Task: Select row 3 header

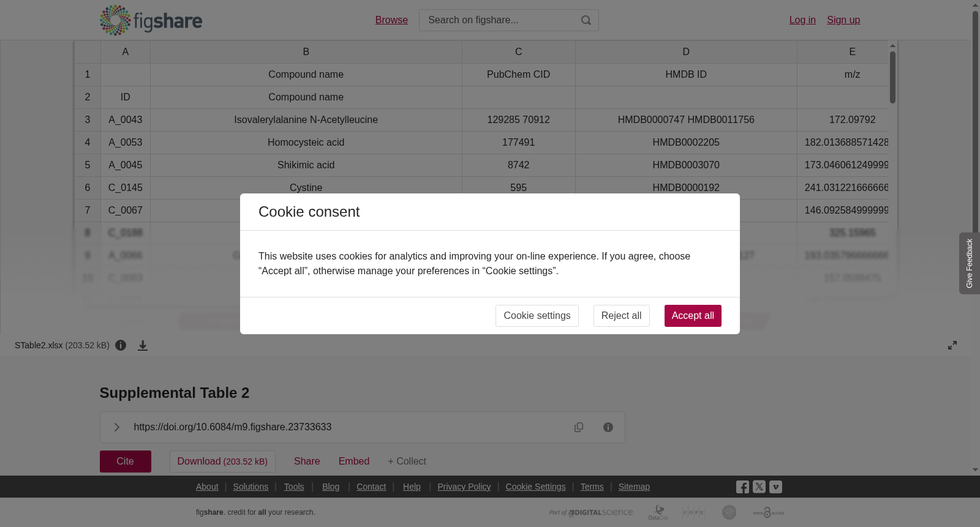Action: tap(88, 120)
